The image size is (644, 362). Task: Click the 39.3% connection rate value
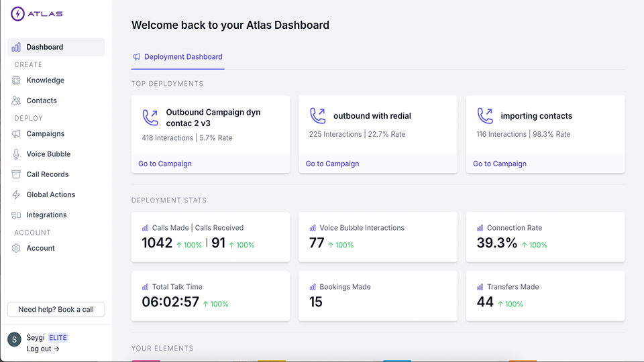coord(497,243)
